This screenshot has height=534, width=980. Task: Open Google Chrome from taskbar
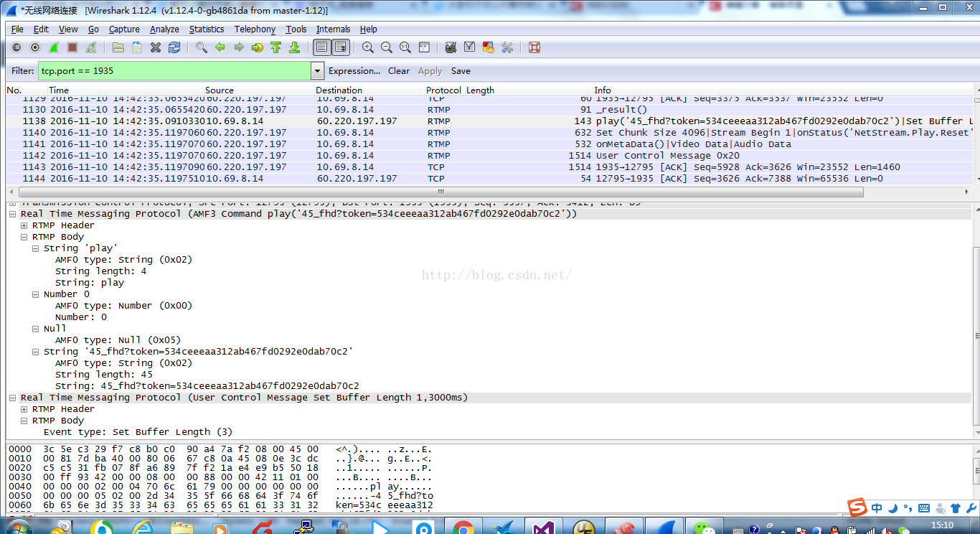(463, 529)
